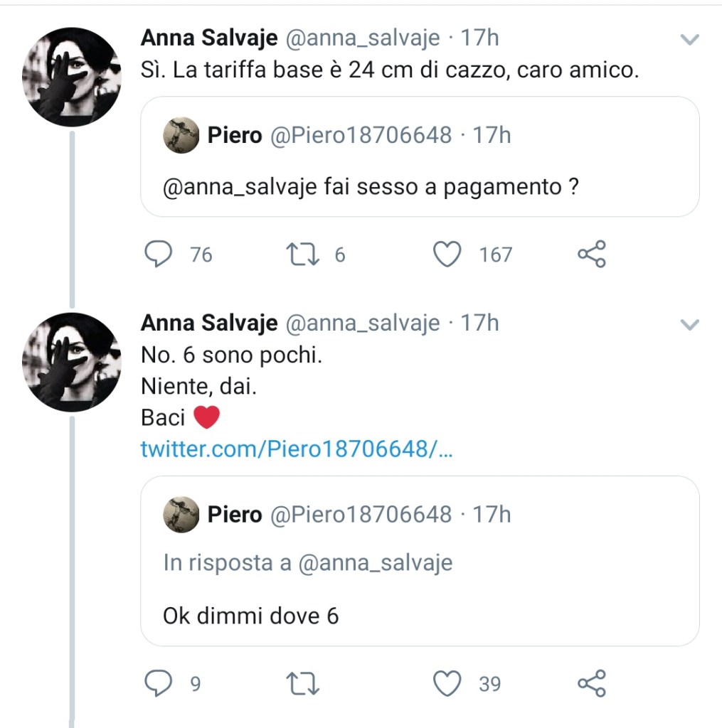Open the twitter.com/Piero18706648 link
Screen dimensions: 722x728
click(x=296, y=449)
